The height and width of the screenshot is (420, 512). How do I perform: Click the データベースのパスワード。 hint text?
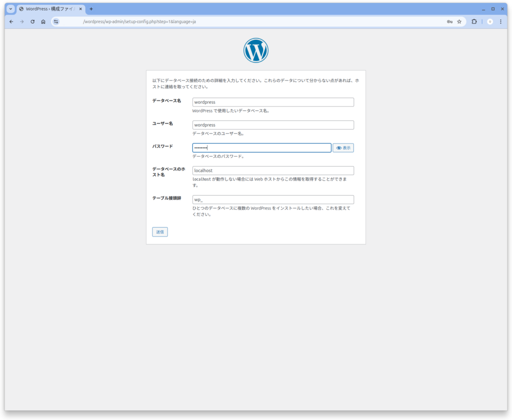(x=218, y=156)
